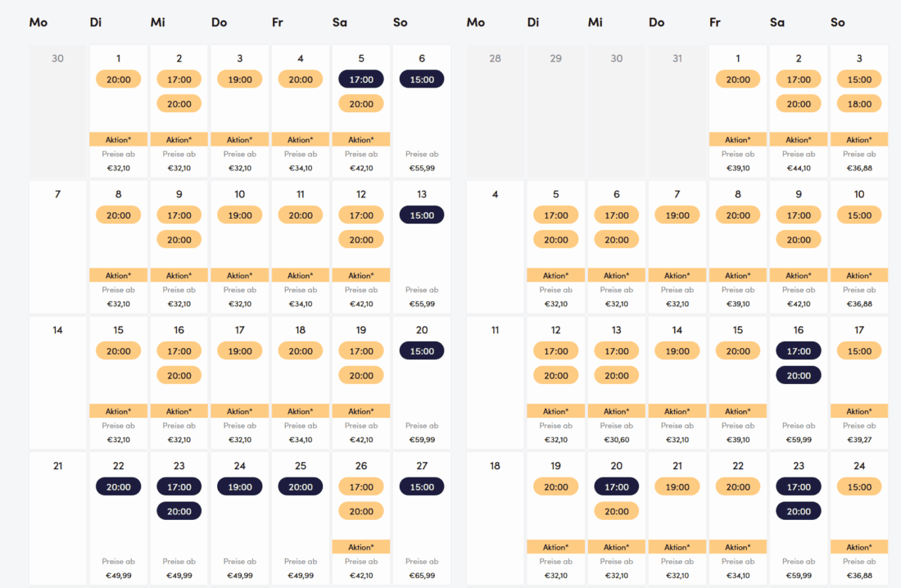
Task: Select 20:00 on Saturday the 12th
Action: [361, 240]
